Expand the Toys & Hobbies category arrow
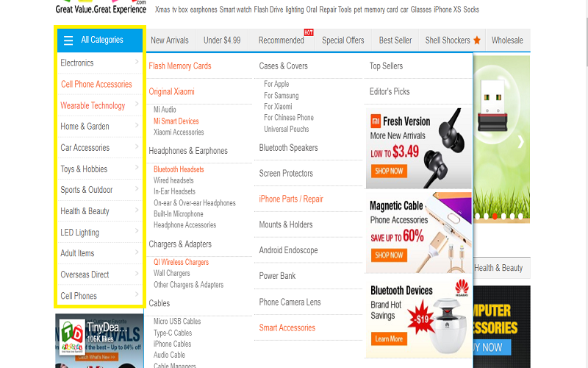Viewport: 588px width, 368px height. 137,168
